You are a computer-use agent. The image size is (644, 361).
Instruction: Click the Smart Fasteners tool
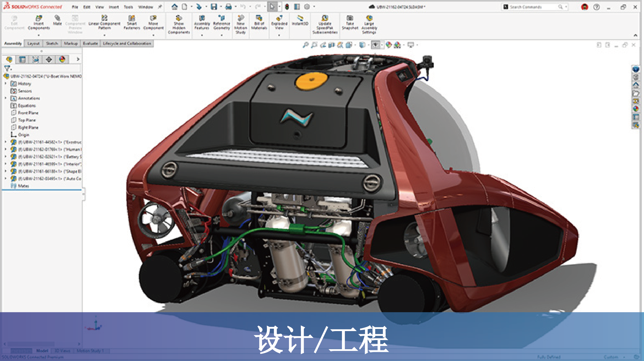132,23
